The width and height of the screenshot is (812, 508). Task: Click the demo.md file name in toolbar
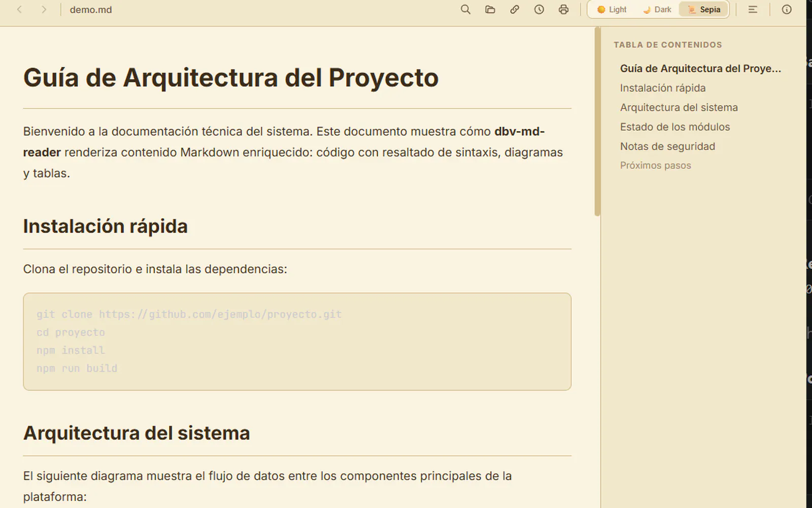pos(91,10)
